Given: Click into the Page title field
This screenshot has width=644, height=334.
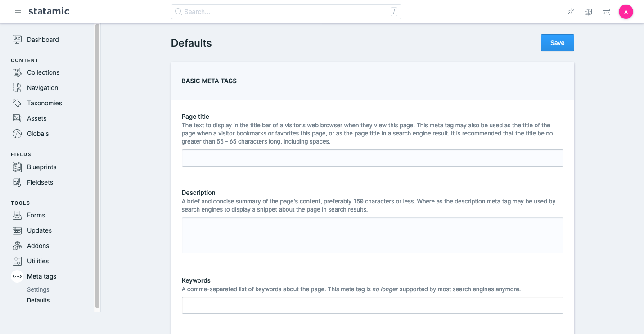Looking at the screenshot, I should tap(372, 158).
